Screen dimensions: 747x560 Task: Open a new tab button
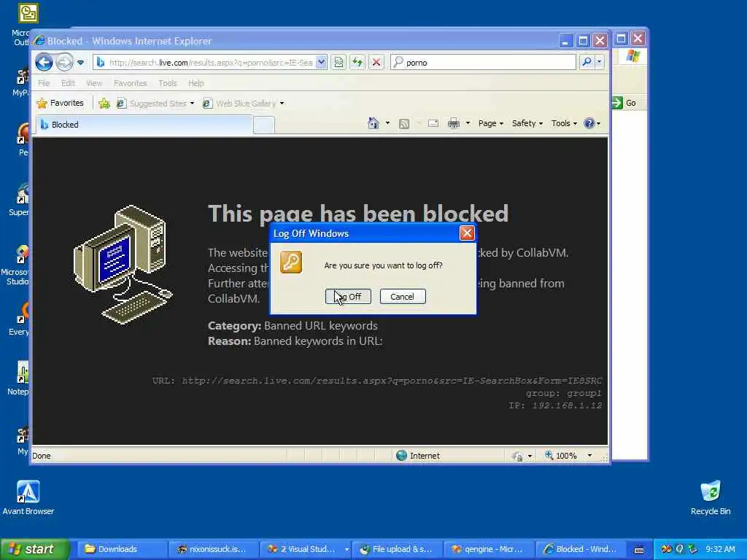click(x=264, y=125)
